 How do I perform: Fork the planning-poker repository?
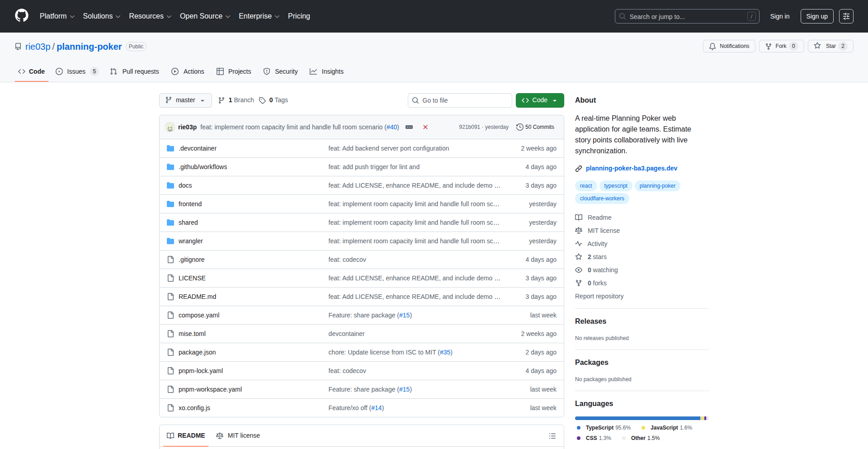776,46
